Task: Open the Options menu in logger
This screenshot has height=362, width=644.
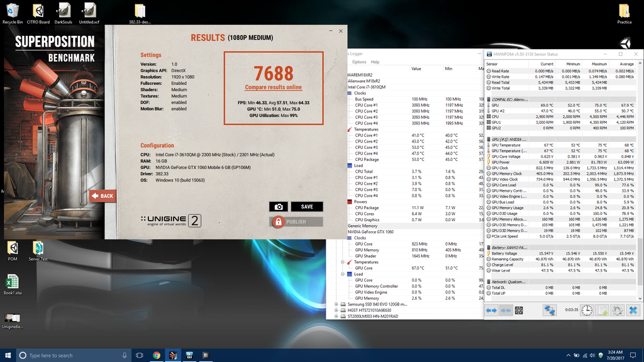Action: tap(358, 62)
